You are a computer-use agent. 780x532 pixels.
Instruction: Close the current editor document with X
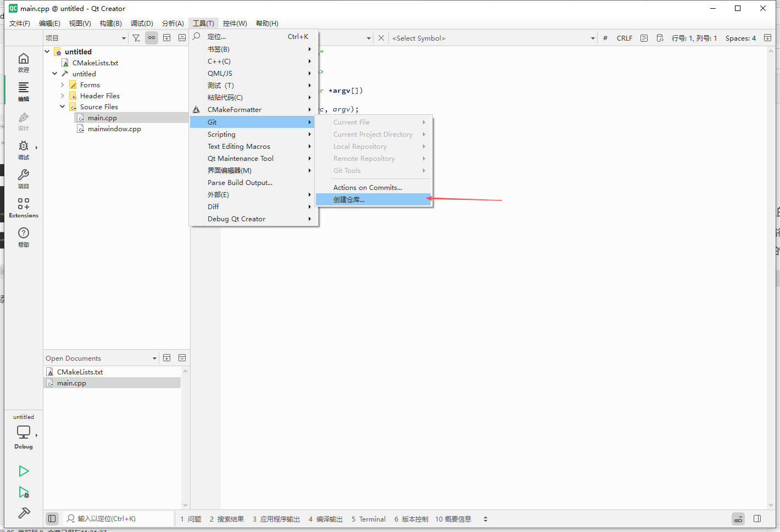[381, 38]
